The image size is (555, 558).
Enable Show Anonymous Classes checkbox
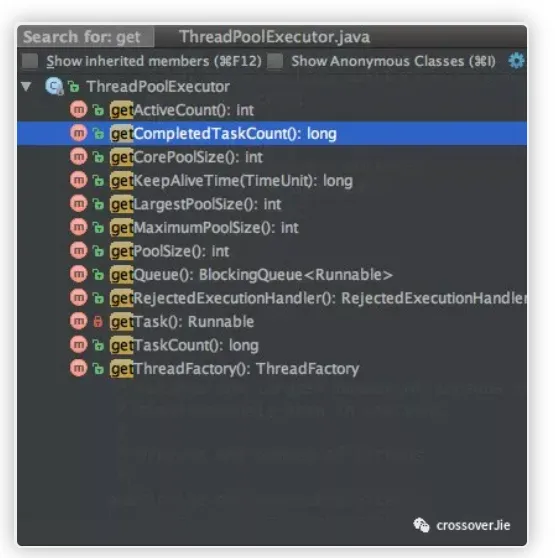pos(275,61)
